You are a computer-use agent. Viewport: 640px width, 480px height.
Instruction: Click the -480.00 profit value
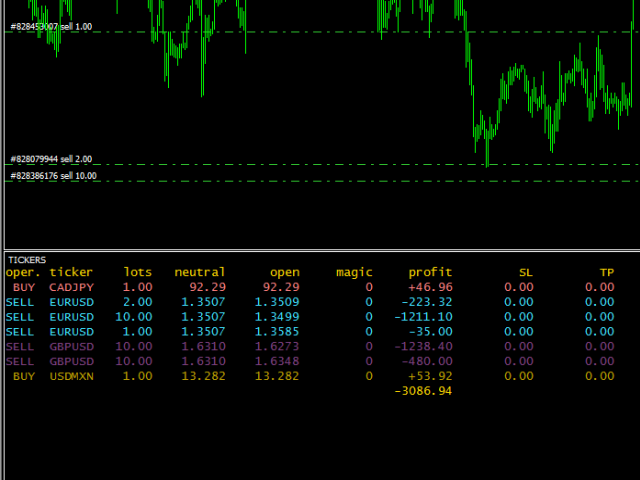coord(427,361)
